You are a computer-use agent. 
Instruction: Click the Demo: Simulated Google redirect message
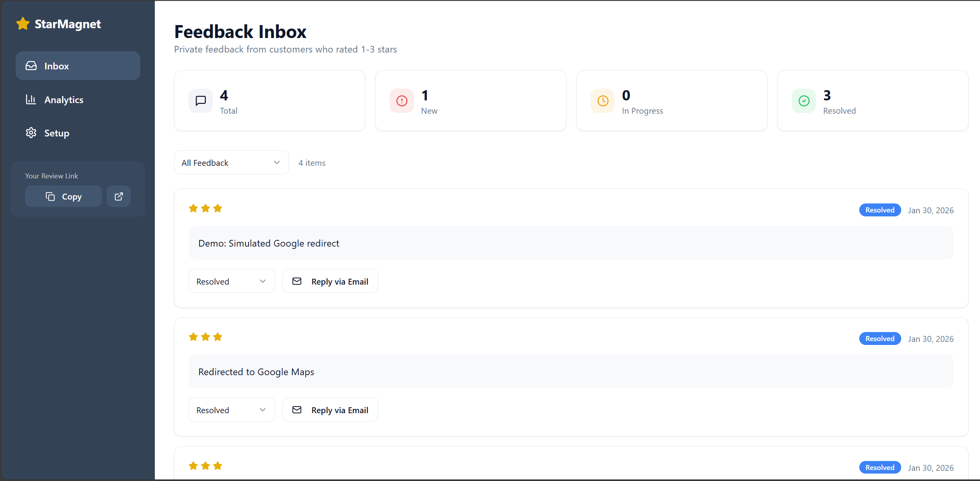pos(269,243)
